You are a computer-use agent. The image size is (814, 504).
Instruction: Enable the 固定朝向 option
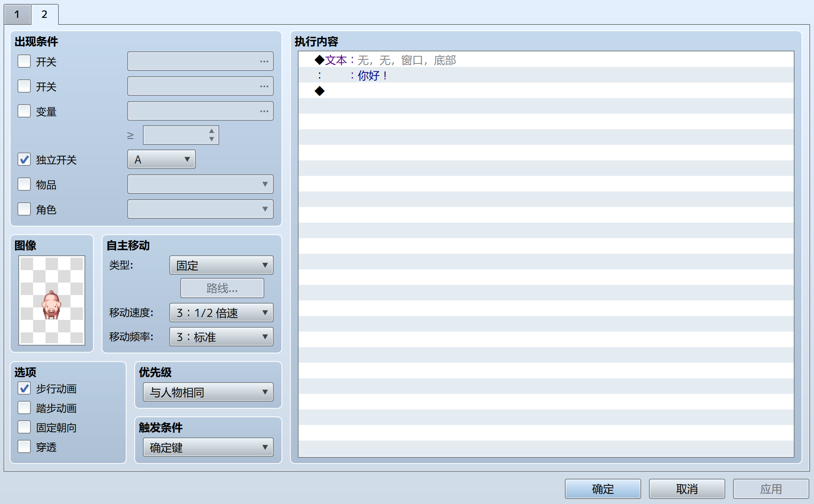pos(24,427)
